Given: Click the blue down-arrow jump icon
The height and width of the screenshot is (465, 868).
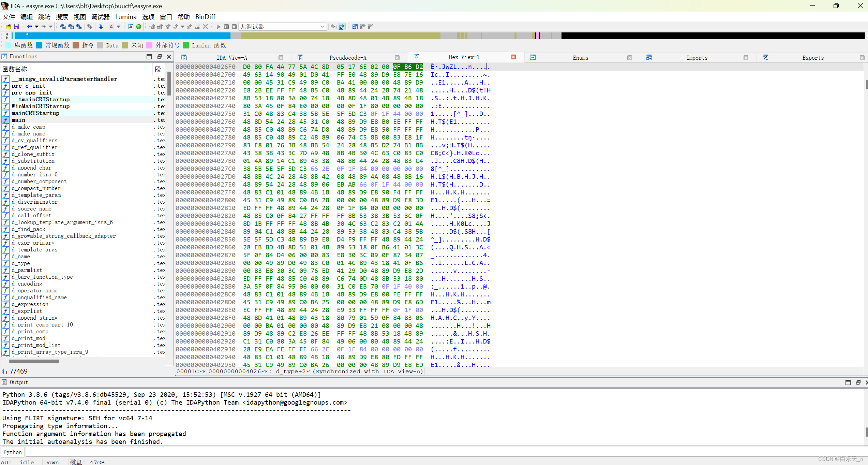Looking at the screenshot, I should point(101,27).
